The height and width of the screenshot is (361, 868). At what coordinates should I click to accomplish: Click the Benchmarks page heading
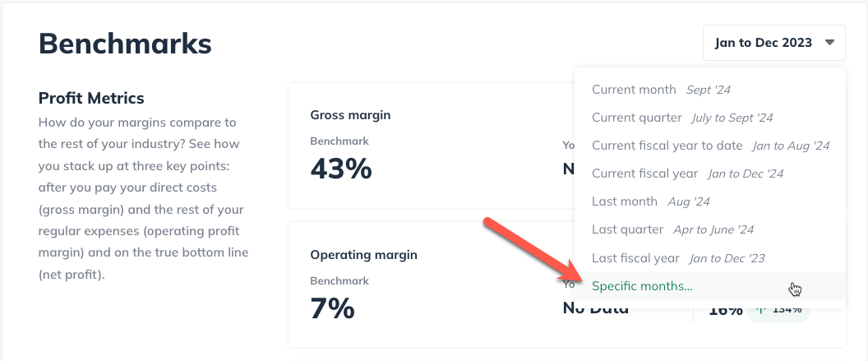coord(125,44)
